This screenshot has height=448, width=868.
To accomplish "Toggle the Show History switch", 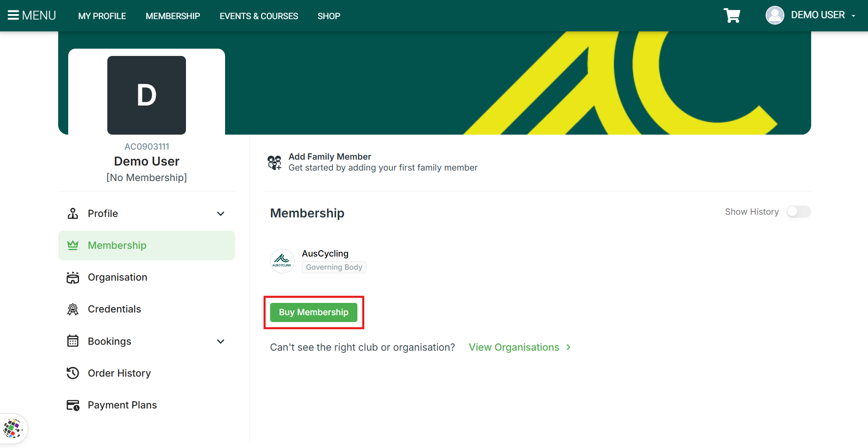I will pyautogui.click(x=799, y=212).
